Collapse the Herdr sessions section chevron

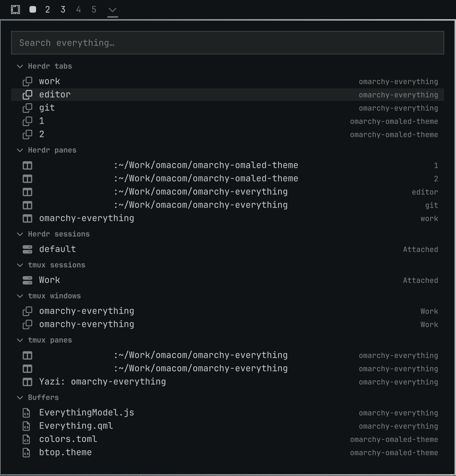[x=20, y=234]
